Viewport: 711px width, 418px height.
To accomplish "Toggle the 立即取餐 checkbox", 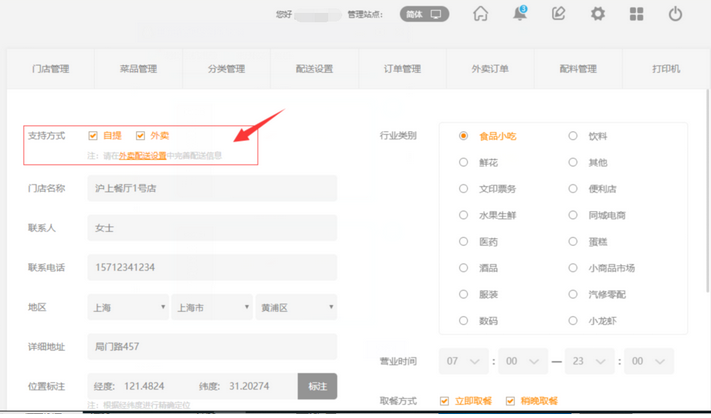I will pyautogui.click(x=444, y=401).
